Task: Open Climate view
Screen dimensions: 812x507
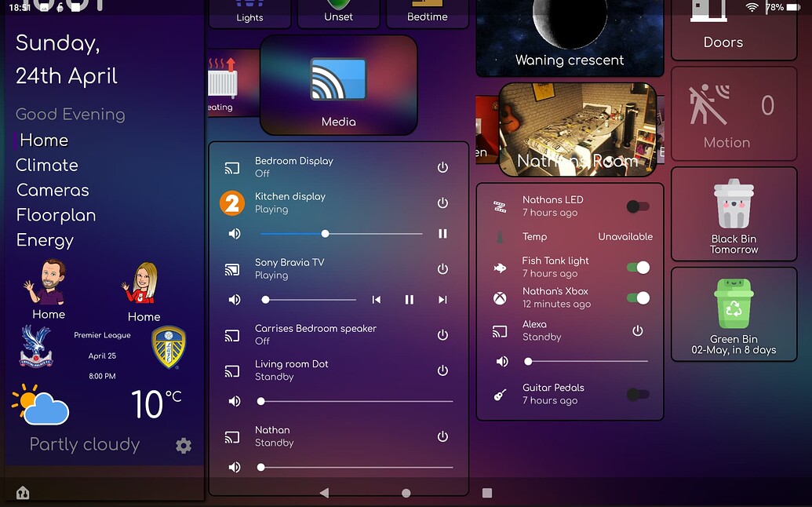Action: pos(46,165)
